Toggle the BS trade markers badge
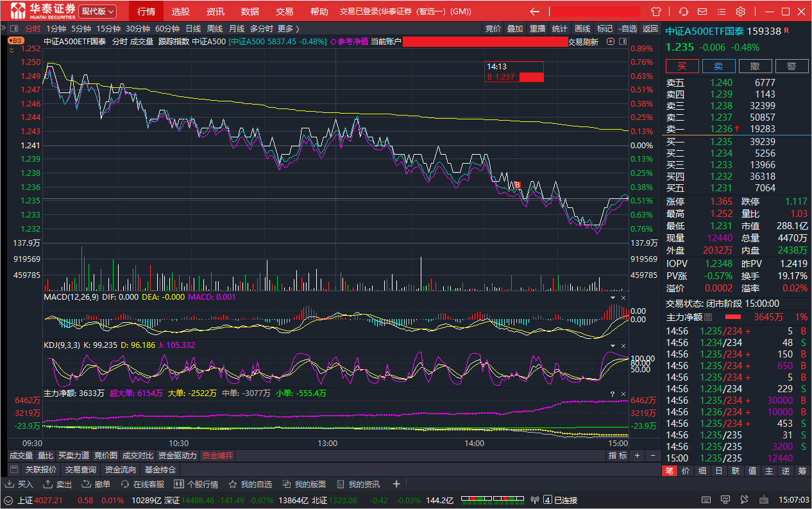Screen dimensions: 812x509 point(15,40)
